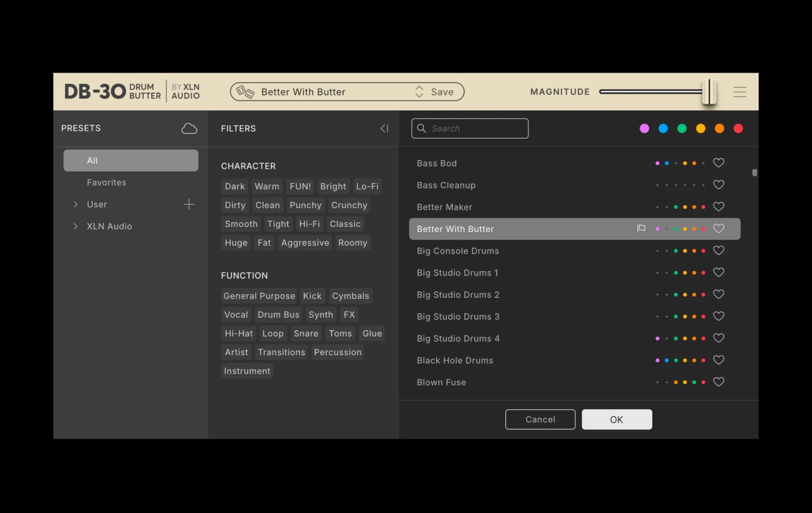Toggle the Drum Bus function filter
812x513 pixels.
pos(278,315)
